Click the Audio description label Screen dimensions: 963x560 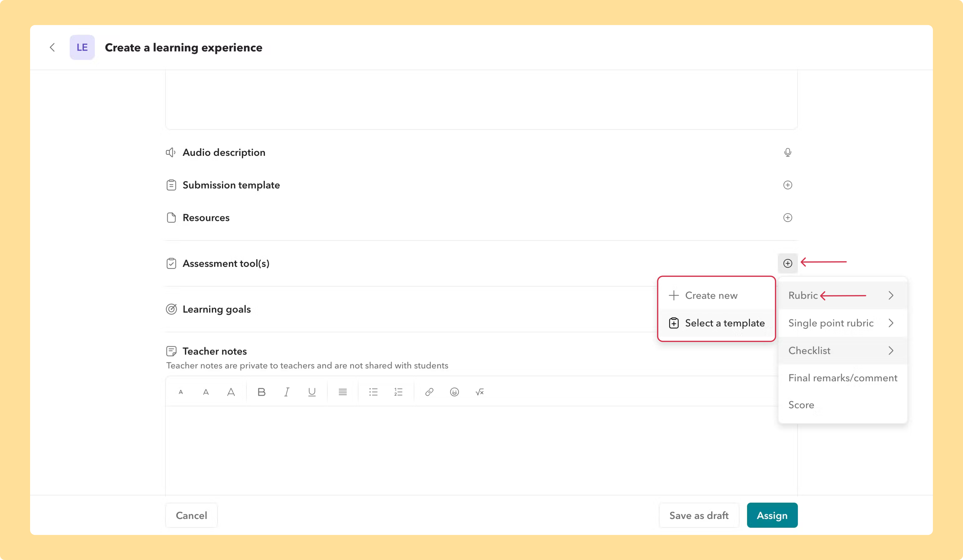pos(224,152)
